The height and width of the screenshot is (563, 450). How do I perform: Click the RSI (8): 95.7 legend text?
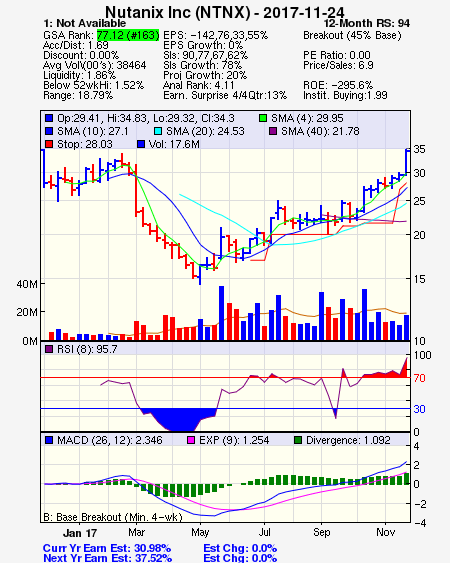[87, 349]
